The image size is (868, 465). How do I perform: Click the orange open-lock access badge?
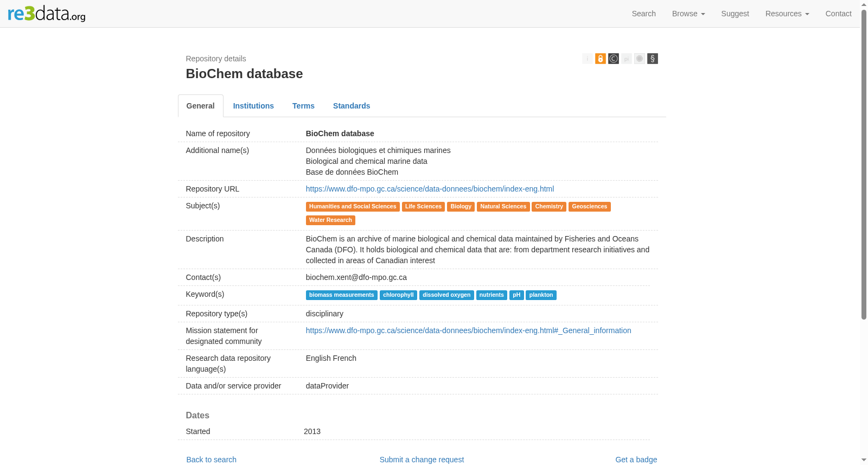tap(601, 59)
